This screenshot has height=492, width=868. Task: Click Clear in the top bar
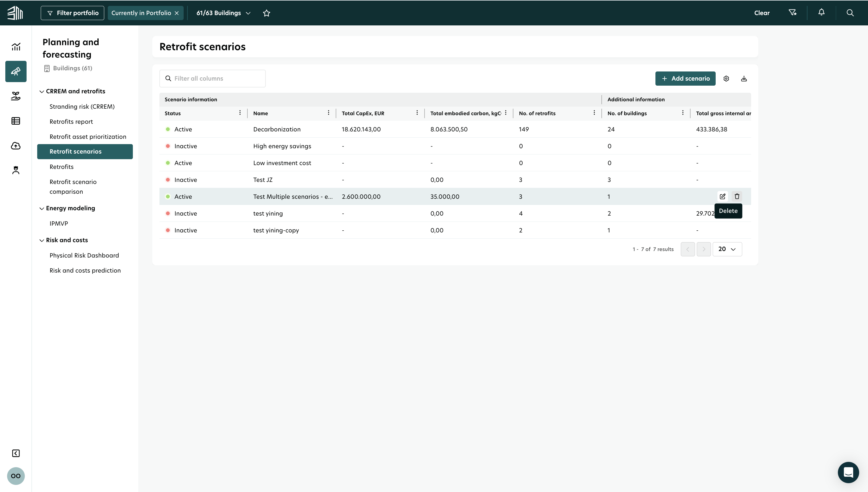(x=762, y=13)
